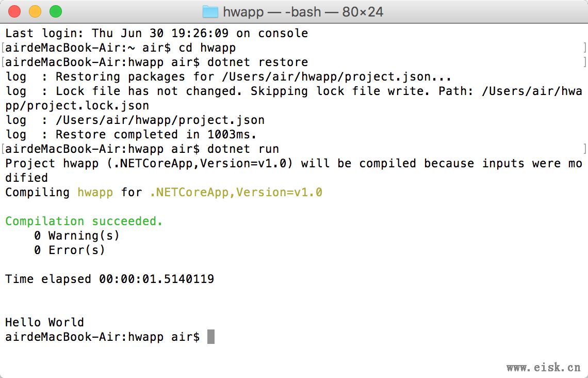Click the "0 Error(s)" line
Image resolution: width=588 pixels, height=378 pixels.
pyautogui.click(x=69, y=250)
